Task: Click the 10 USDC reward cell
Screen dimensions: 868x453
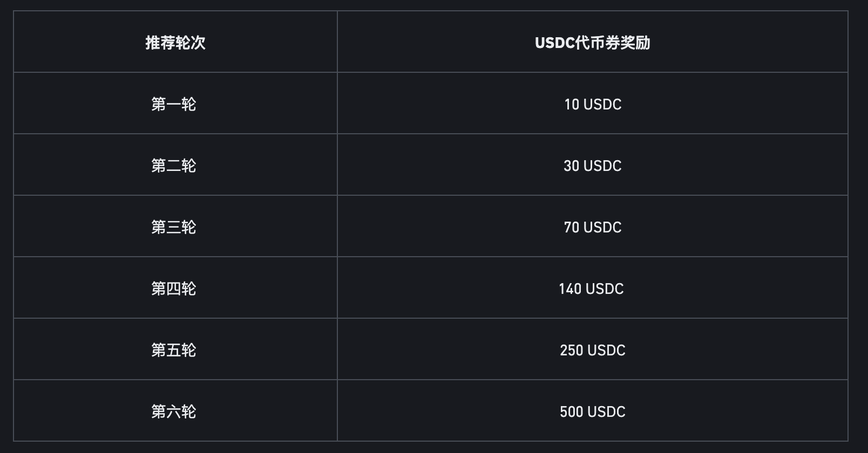Action: [593, 104]
